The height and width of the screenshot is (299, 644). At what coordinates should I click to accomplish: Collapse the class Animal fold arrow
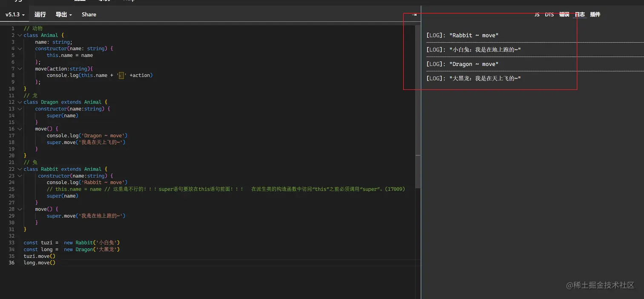point(20,35)
